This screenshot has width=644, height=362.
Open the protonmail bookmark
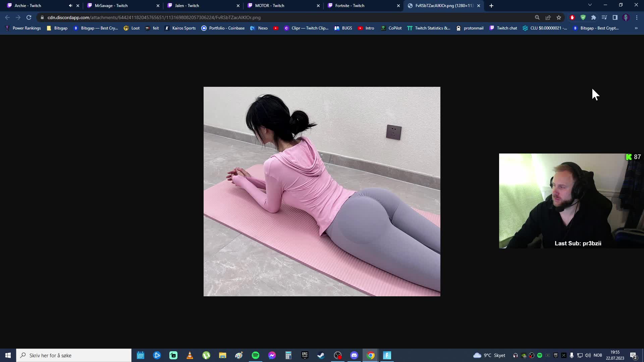click(x=470, y=28)
